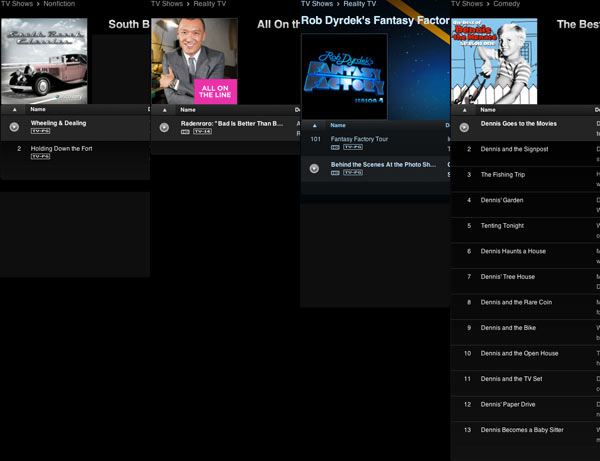Play preview of Wheeling & Dealing episode
This screenshot has width=600, height=461.
pos(14,127)
